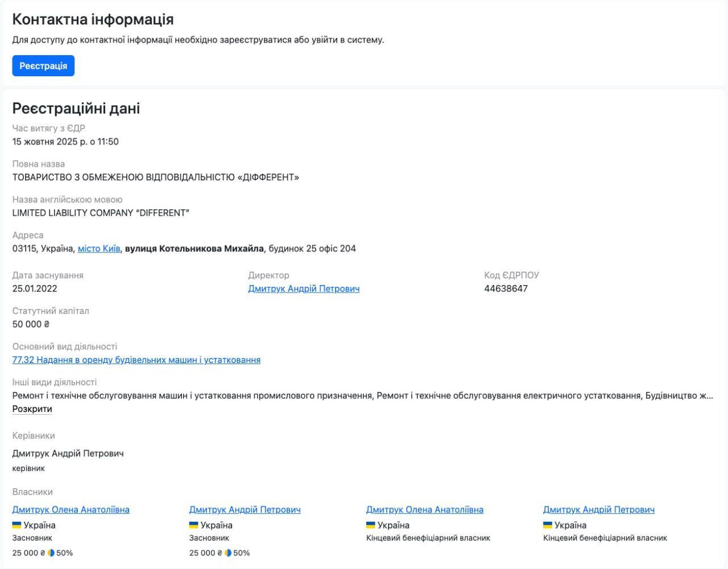This screenshot has height=569, width=728.
Task: Click Ukraine flag under founder Андрій Петрович
Action: pos(194,525)
